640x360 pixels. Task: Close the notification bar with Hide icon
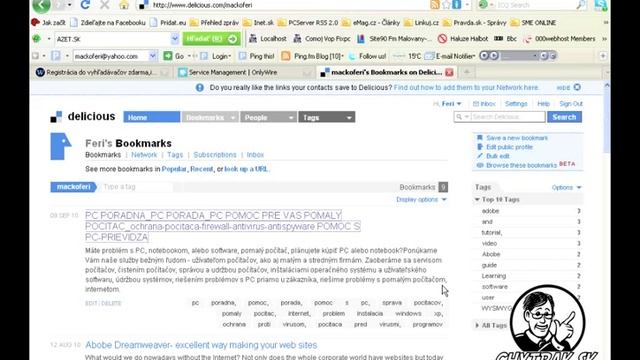tap(577, 87)
